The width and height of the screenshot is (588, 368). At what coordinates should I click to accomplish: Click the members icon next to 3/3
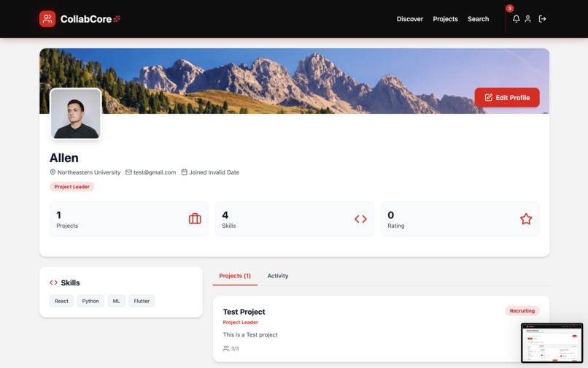(x=226, y=348)
